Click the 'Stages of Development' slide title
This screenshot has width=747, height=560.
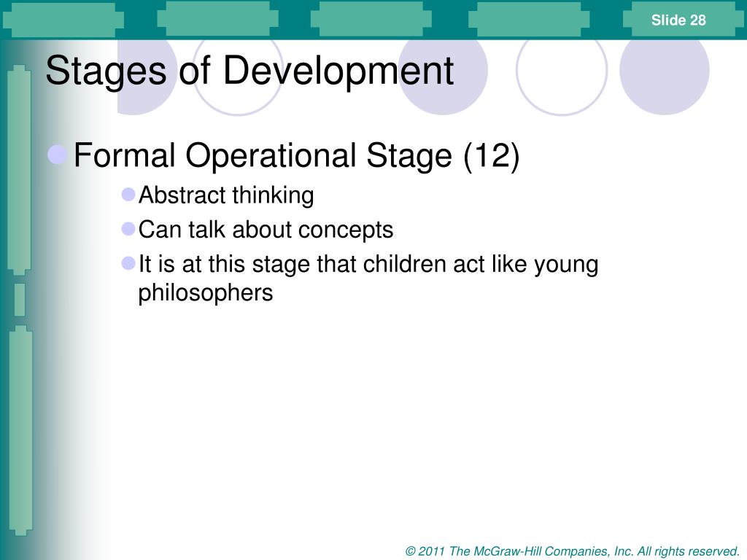pyautogui.click(x=249, y=71)
